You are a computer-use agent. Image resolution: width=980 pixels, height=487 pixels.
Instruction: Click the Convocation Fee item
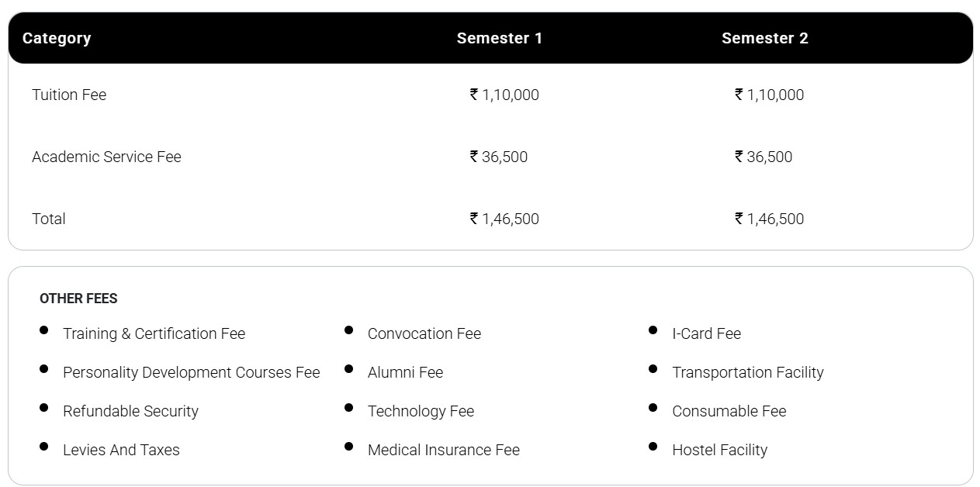click(424, 333)
